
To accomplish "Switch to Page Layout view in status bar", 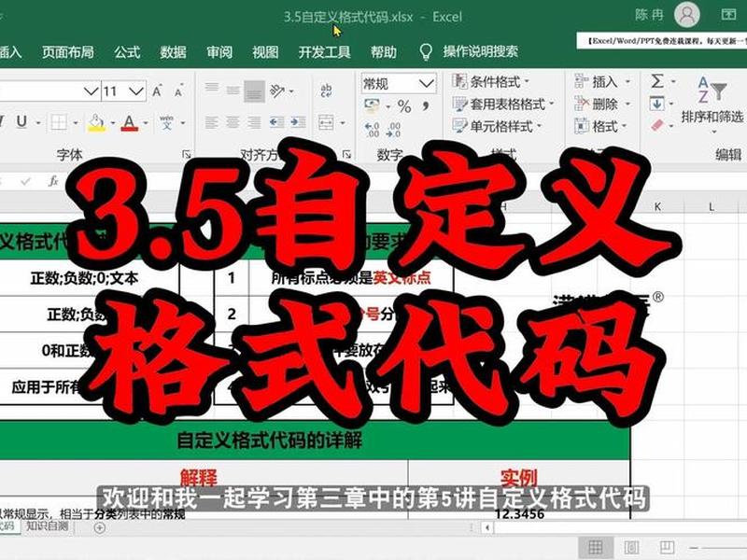I will (631, 547).
